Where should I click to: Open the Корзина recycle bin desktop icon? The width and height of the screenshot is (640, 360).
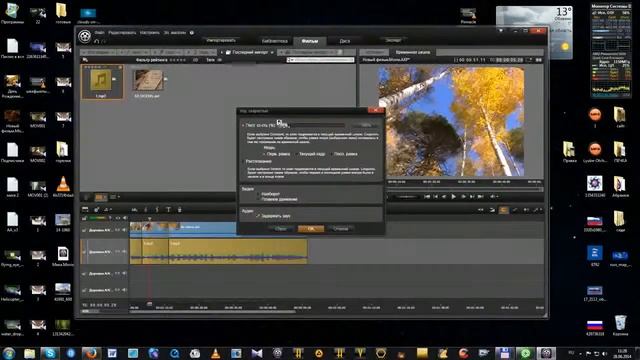coord(620,325)
